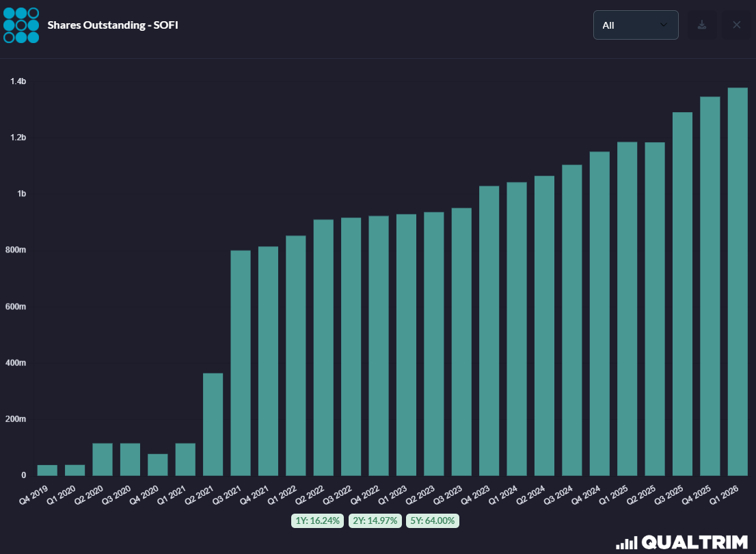Viewport: 756px width, 554px height.
Task: Select the Q4 2021 bar
Action: (268, 361)
